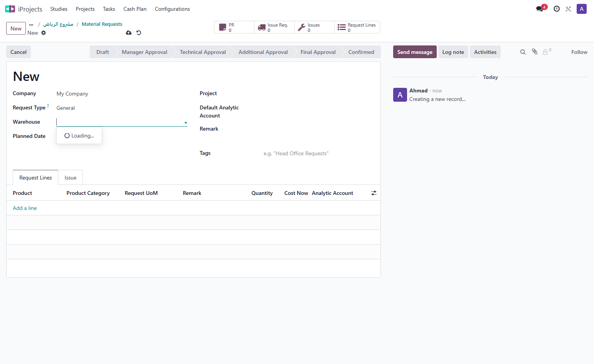Discard changes with the undo arrow icon

(x=139, y=33)
